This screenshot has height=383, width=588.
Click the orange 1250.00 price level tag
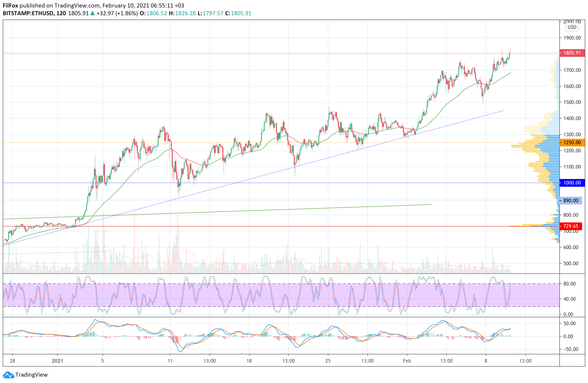click(572, 142)
